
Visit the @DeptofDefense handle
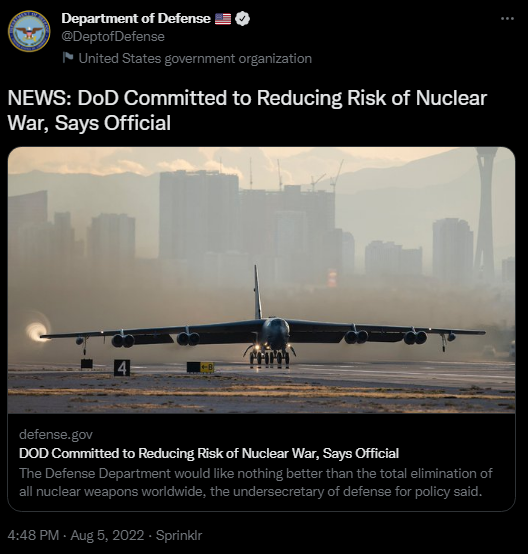click(x=113, y=37)
